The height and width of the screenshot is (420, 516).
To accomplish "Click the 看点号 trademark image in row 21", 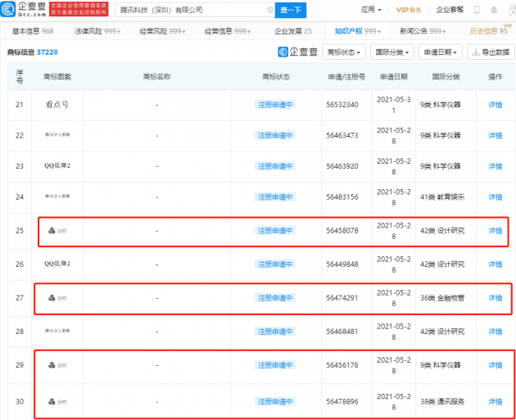I will tap(57, 105).
